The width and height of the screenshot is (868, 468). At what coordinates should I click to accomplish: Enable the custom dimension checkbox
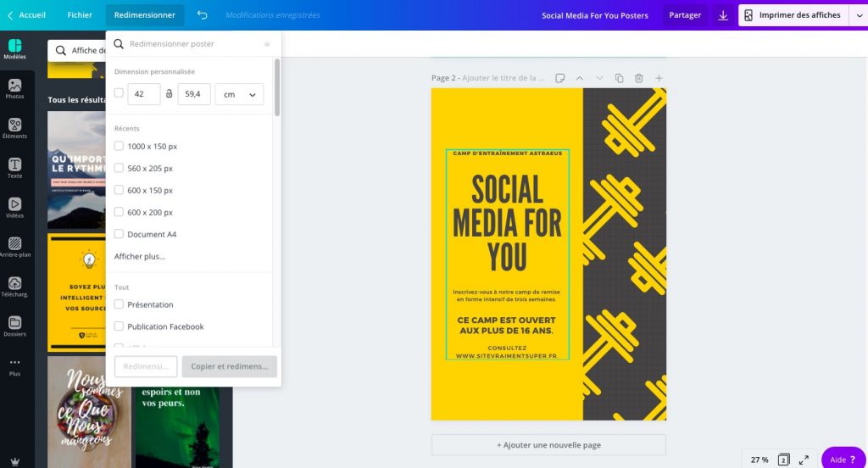(x=119, y=93)
